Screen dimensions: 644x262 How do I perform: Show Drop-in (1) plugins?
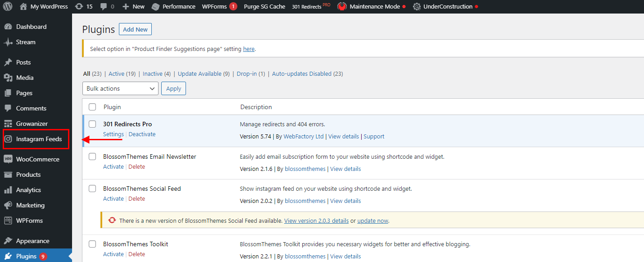pos(251,74)
